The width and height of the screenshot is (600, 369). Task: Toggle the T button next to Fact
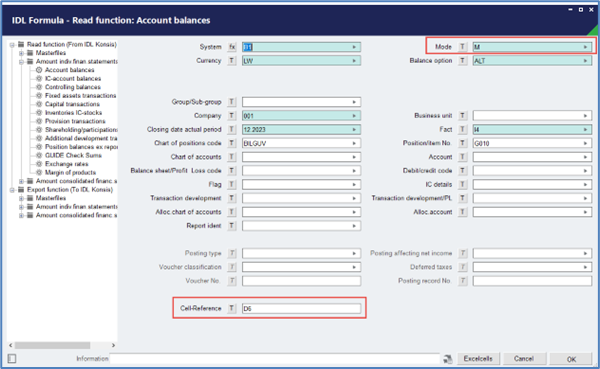pos(463,129)
